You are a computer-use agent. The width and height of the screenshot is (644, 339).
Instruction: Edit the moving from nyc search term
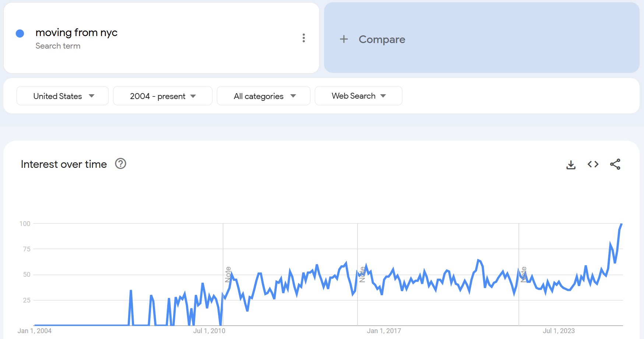[76, 33]
